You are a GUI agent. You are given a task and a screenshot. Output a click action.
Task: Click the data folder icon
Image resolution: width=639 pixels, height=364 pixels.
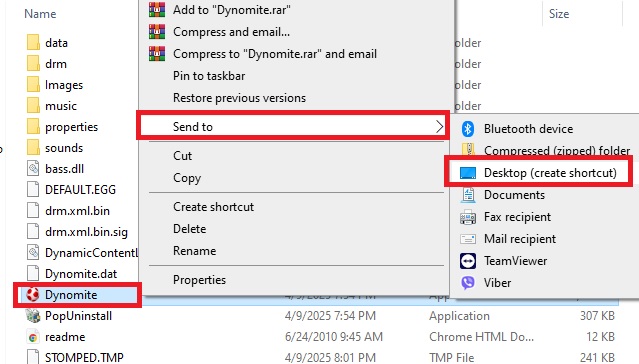coord(33,42)
